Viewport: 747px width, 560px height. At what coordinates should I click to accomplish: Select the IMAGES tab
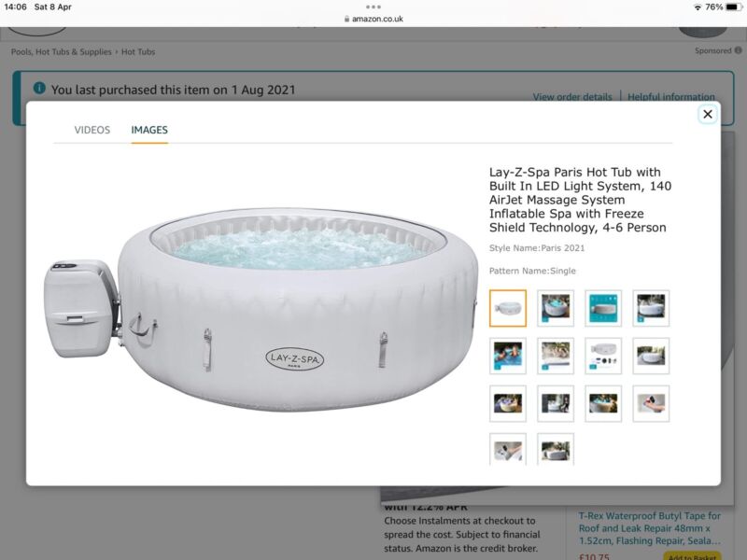click(x=149, y=130)
